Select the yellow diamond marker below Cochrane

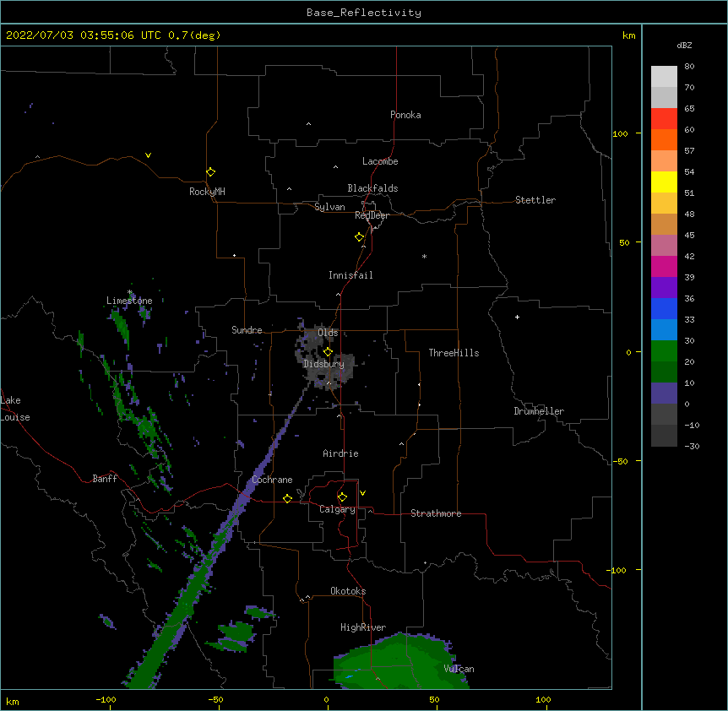287,498
